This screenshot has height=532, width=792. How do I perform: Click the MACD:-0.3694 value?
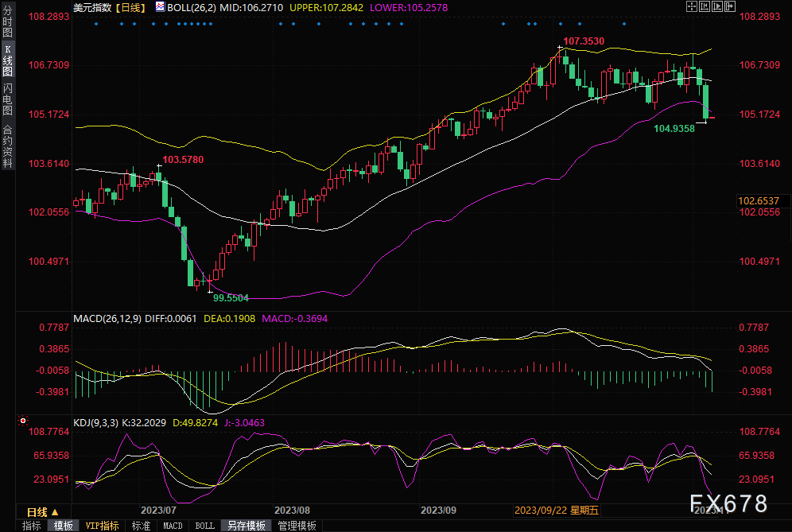294,319
